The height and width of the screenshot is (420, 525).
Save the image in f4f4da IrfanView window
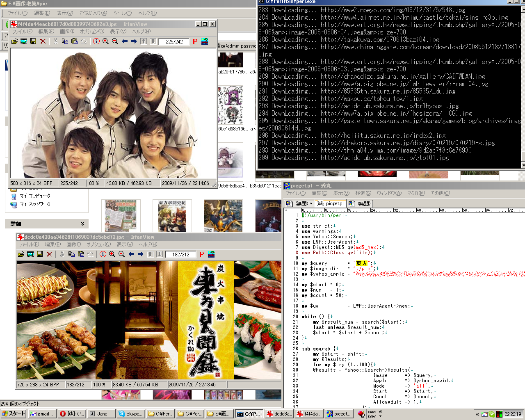[33, 41]
